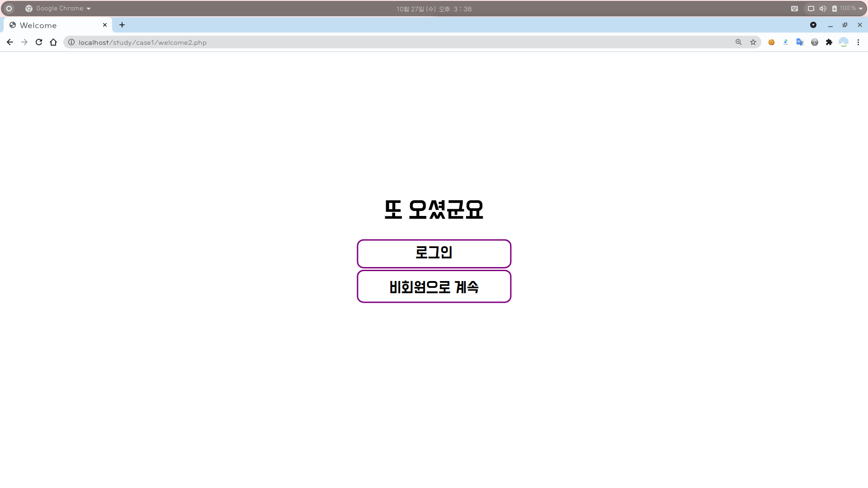Go to the home page
The width and height of the screenshot is (868, 488).
point(53,42)
